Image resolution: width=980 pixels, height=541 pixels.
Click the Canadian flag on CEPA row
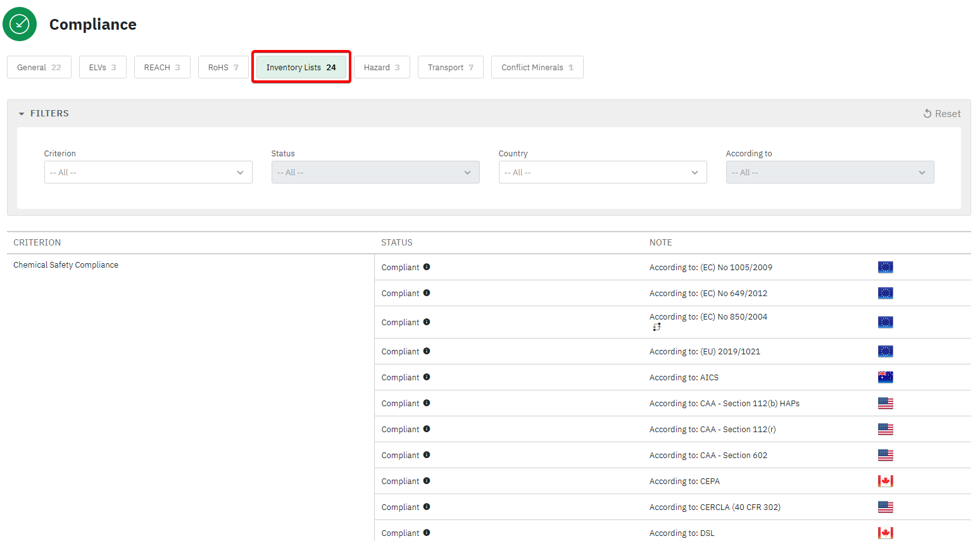pos(885,481)
